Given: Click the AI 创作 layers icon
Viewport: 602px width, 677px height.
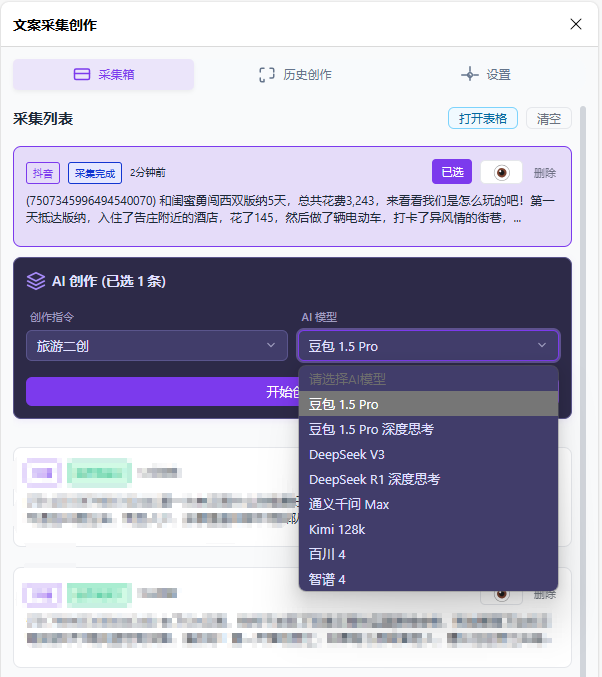Looking at the screenshot, I should [x=36, y=281].
